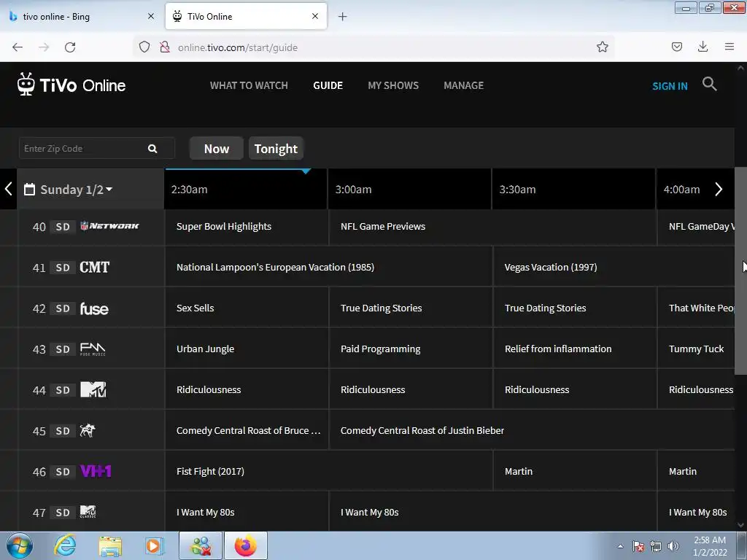The image size is (747, 560).
Task: Select MTV Classic logo on channel 47
Action: (x=88, y=512)
